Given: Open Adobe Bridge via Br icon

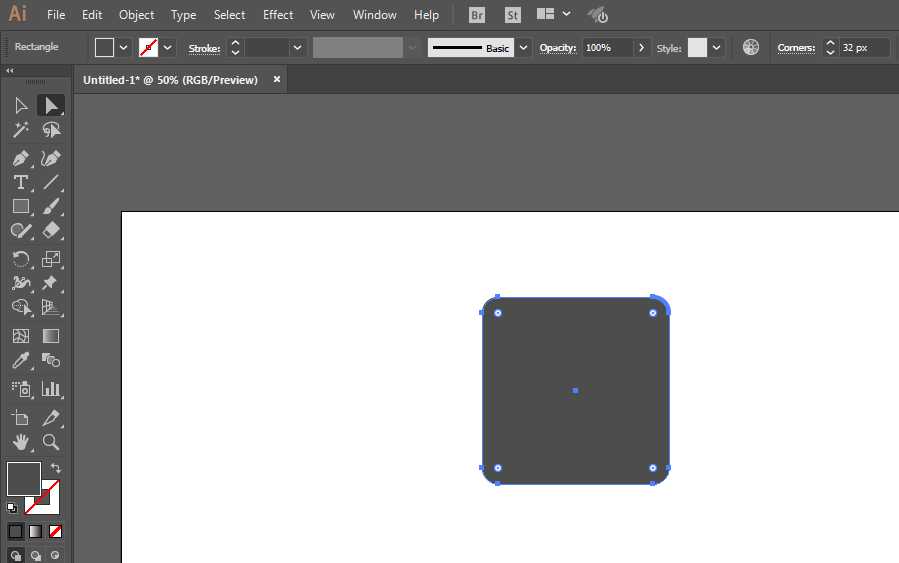Looking at the screenshot, I should [x=477, y=15].
